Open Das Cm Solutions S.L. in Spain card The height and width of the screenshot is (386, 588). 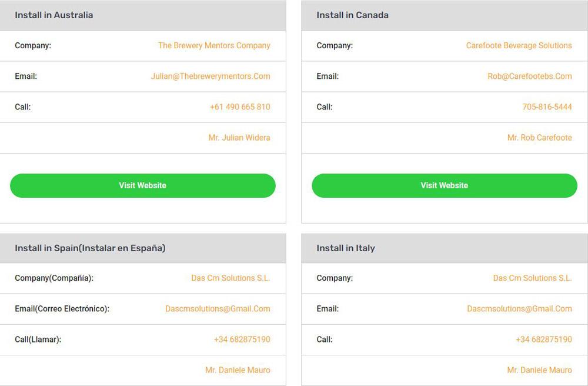pos(230,278)
